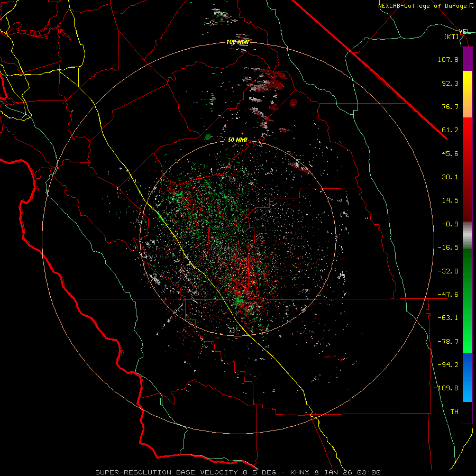
Task: Click the blue segment of color bar
Action: 467,377
